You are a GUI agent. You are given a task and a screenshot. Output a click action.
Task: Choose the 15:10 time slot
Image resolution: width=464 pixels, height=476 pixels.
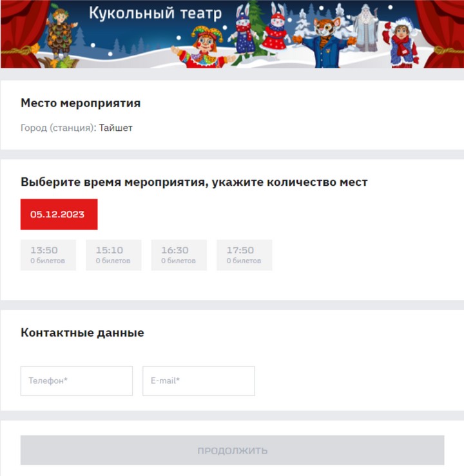(x=113, y=255)
